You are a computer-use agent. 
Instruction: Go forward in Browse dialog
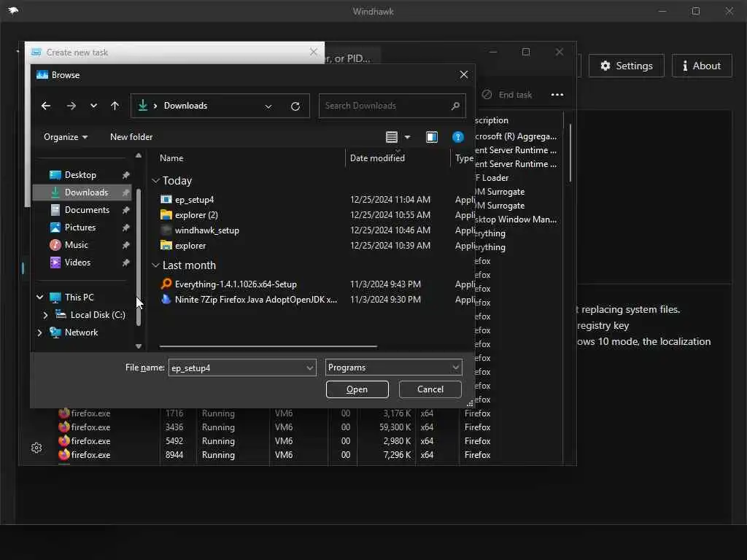coord(71,106)
